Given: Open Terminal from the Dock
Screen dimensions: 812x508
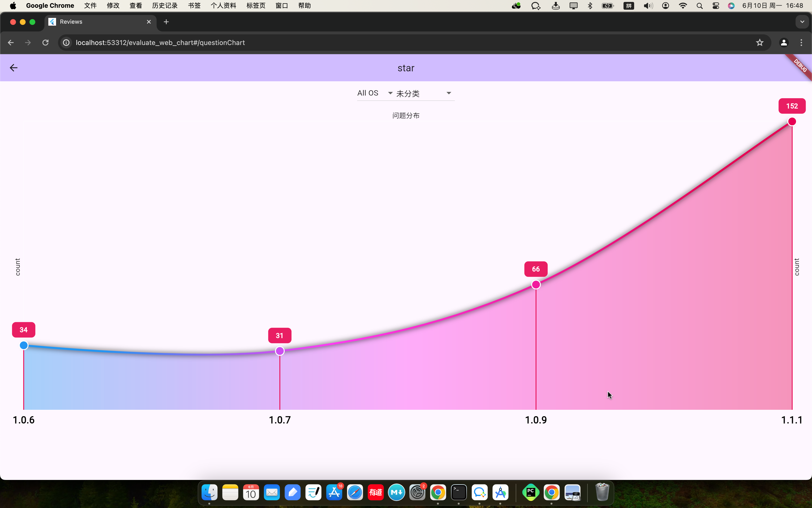Looking at the screenshot, I should coord(459,493).
